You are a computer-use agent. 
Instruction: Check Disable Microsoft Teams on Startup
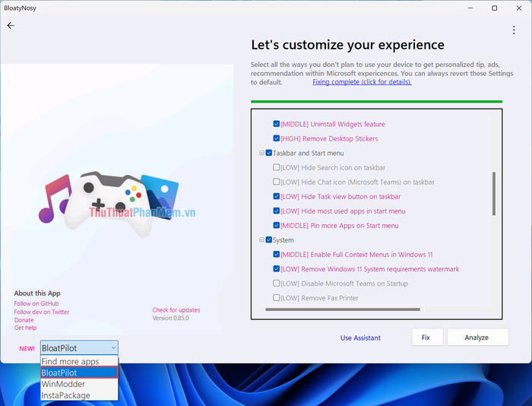click(276, 283)
